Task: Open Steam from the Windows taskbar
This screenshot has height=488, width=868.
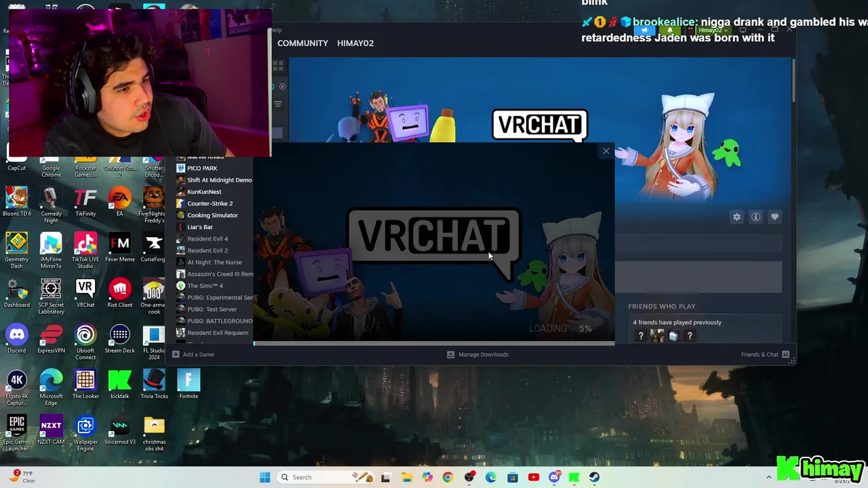Action: tap(595, 477)
